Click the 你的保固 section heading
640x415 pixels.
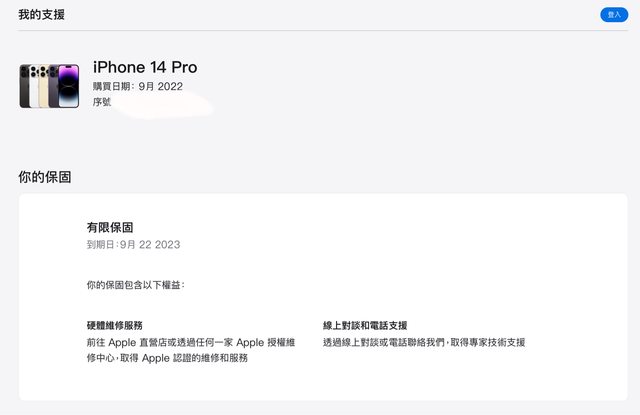click(x=45, y=177)
